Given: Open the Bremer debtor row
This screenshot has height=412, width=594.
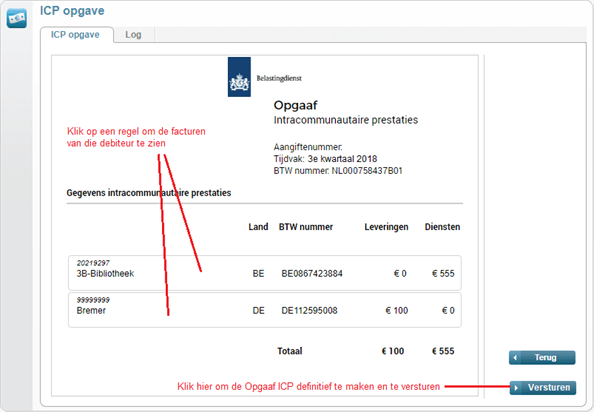Looking at the screenshot, I should coord(265,310).
